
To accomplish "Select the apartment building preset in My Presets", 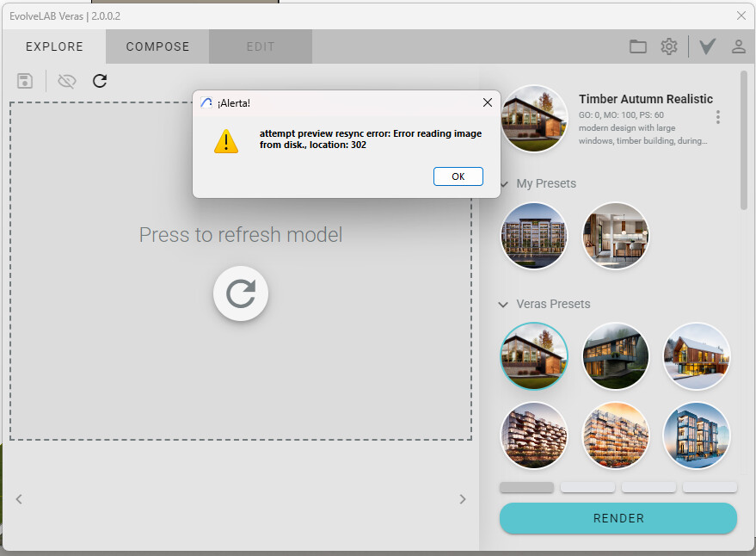I will 534,236.
